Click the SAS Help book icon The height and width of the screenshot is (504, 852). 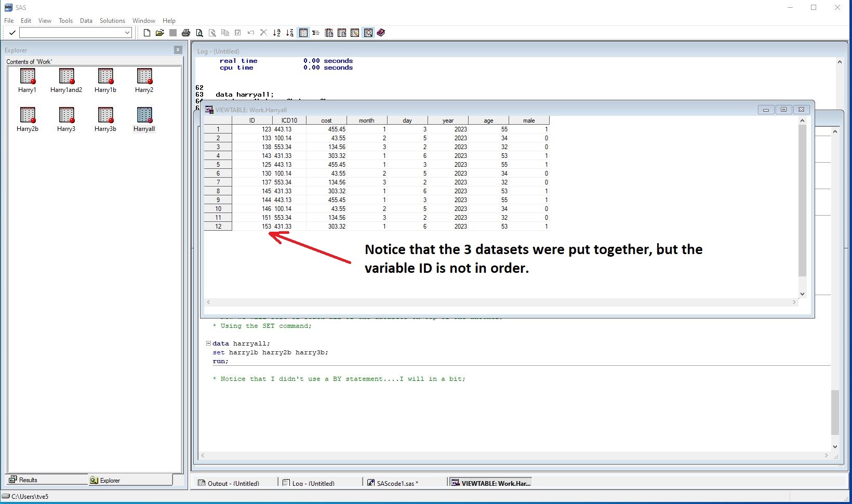point(381,33)
